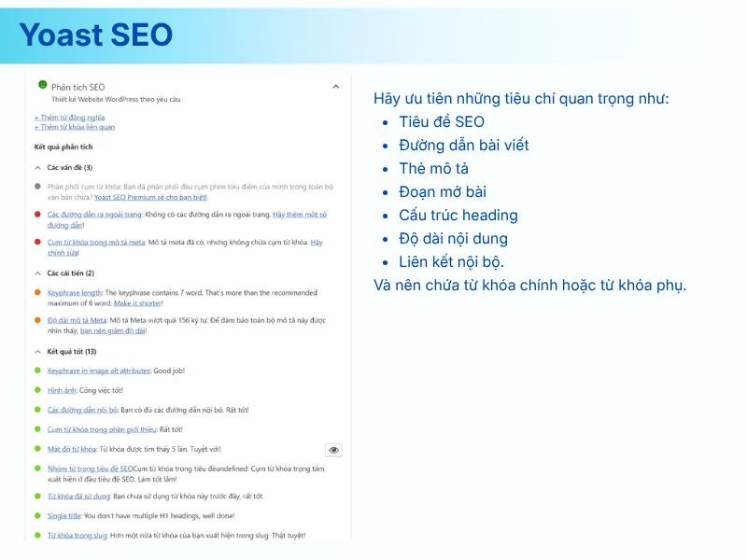Click the Từ khóa trong slug link
Viewport: 747px width, 560px height.
point(78,536)
